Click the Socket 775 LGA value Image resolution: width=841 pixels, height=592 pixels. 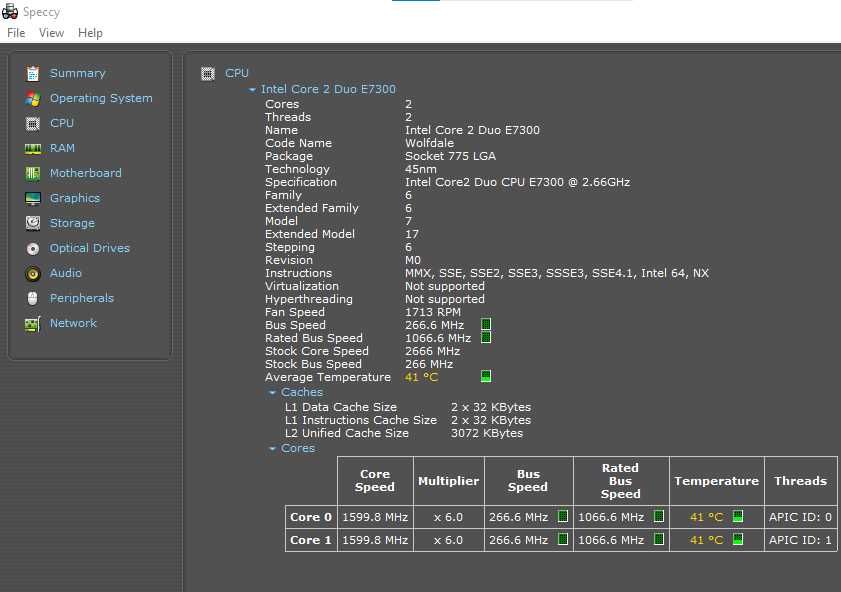point(451,156)
